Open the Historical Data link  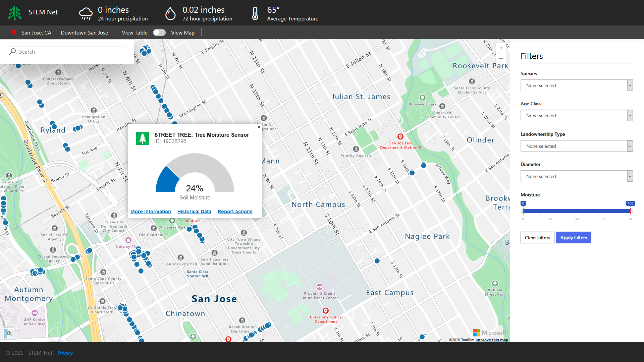click(x=194, y=212)
